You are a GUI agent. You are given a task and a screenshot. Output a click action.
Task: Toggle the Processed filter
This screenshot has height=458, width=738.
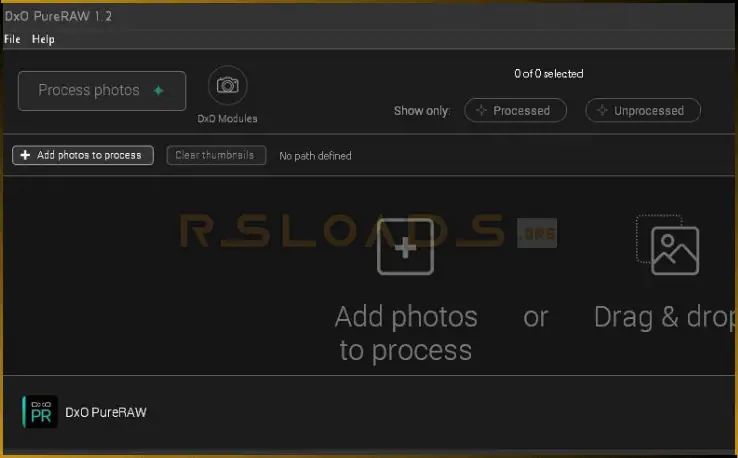515,111
